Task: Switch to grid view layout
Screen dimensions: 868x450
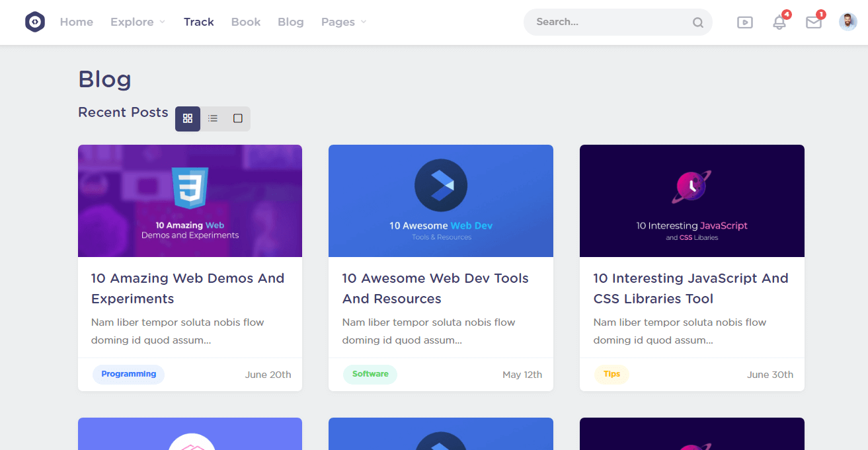Action: tap(188, 119)
